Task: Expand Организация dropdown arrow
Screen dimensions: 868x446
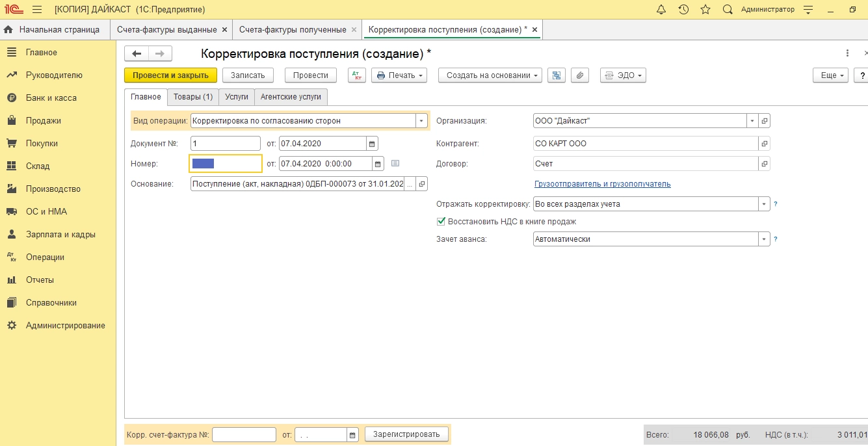Action: pyautogui.click(x=753, y=121)
